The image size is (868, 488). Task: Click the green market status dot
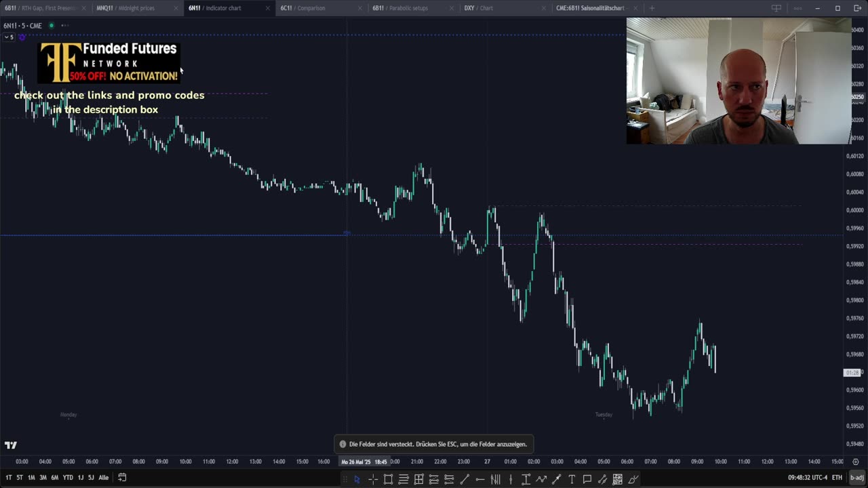51,26
